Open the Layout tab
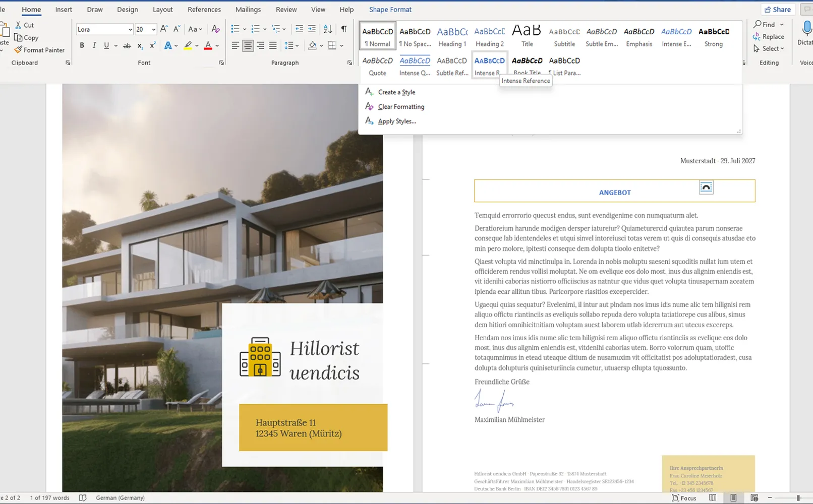Image resolution: width=813 pixels, height=504 pixels. click(162, 10)
